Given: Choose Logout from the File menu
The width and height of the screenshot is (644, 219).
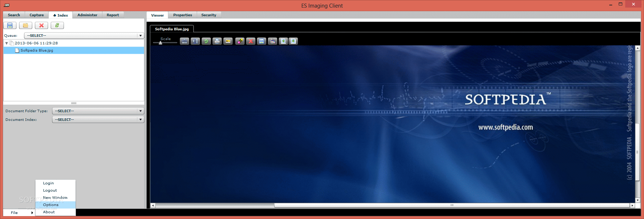Looking at the screenshot, I should (55, 190).
